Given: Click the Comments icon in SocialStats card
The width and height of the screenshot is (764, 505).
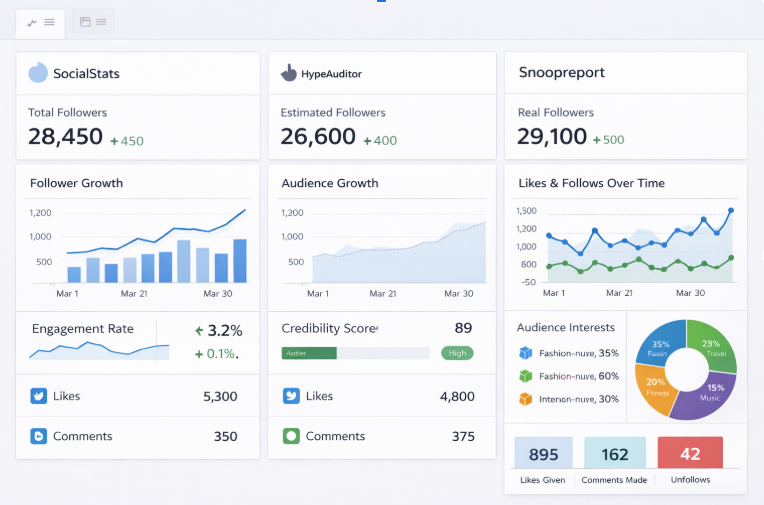Looking at the screenshot, I should pyautogui.click(x=38, y=436).
